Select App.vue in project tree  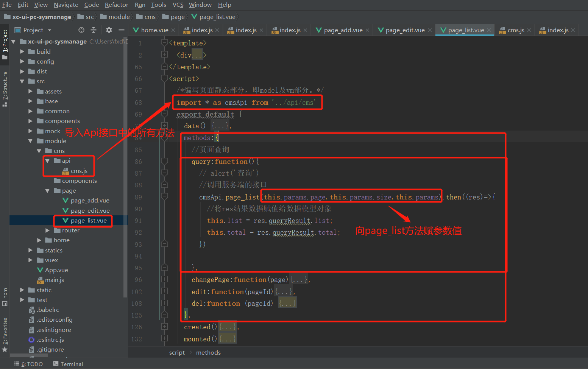coord(52,270)
